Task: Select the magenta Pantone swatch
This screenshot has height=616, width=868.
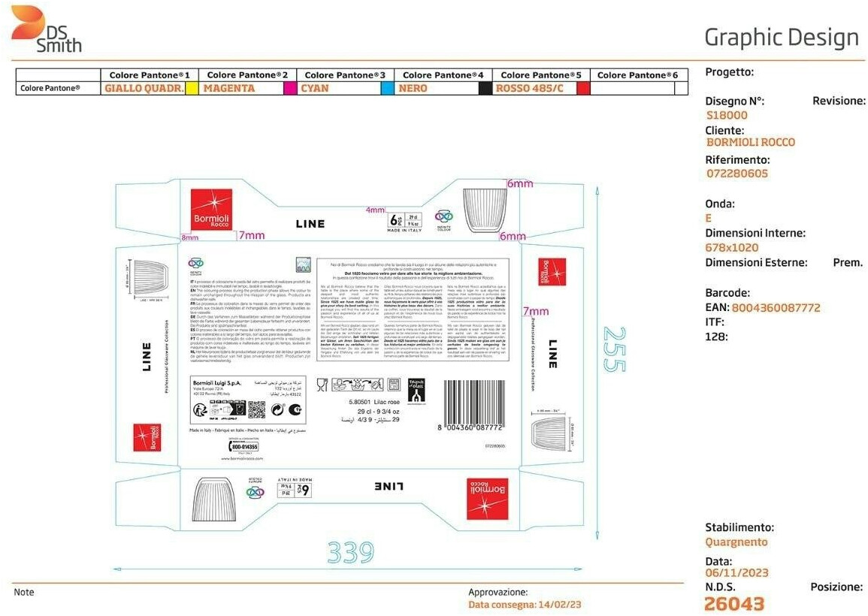Action: pos(289,88)
